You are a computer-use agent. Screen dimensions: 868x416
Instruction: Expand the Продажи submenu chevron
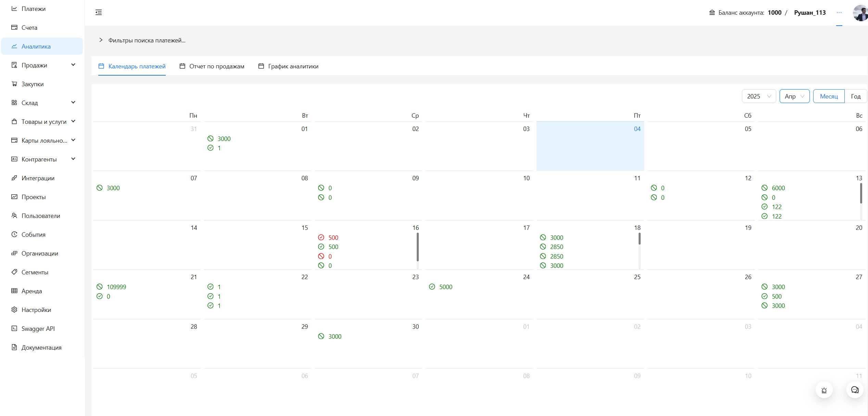click(x=73, y=65)
